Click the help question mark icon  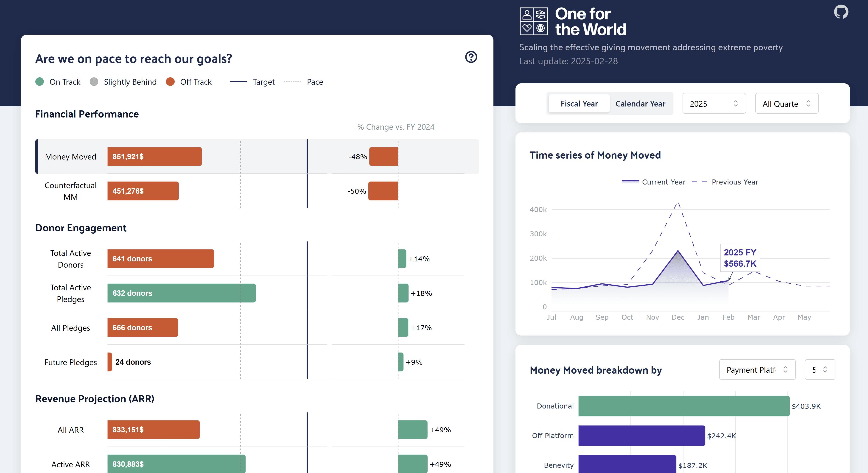click(x=471, y=57)
